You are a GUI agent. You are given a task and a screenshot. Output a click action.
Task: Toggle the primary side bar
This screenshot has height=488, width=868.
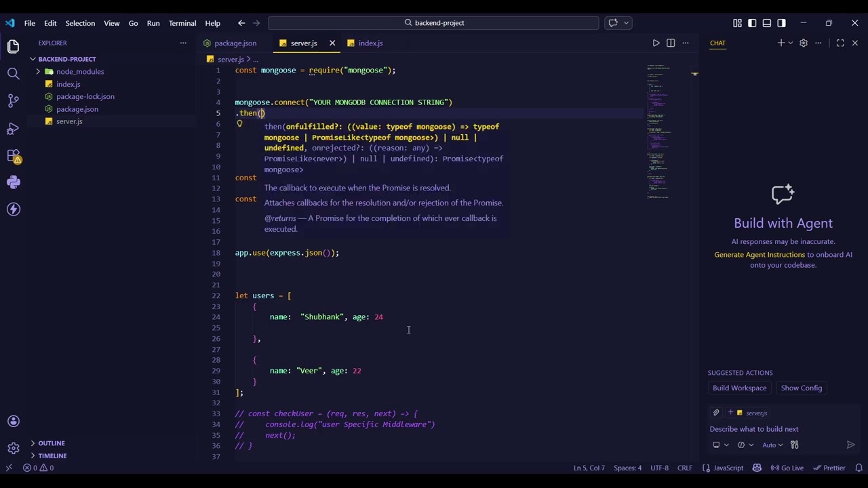coord(752,23)
